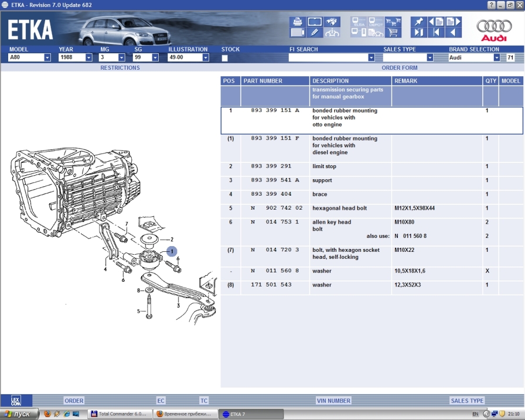The image size is (525, 420).
Task: Open the YEAR dropdown
Action: tap(88, 57)
